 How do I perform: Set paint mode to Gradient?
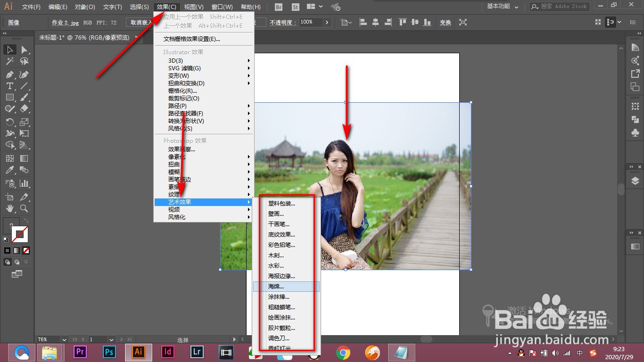(x=17, y=250)
